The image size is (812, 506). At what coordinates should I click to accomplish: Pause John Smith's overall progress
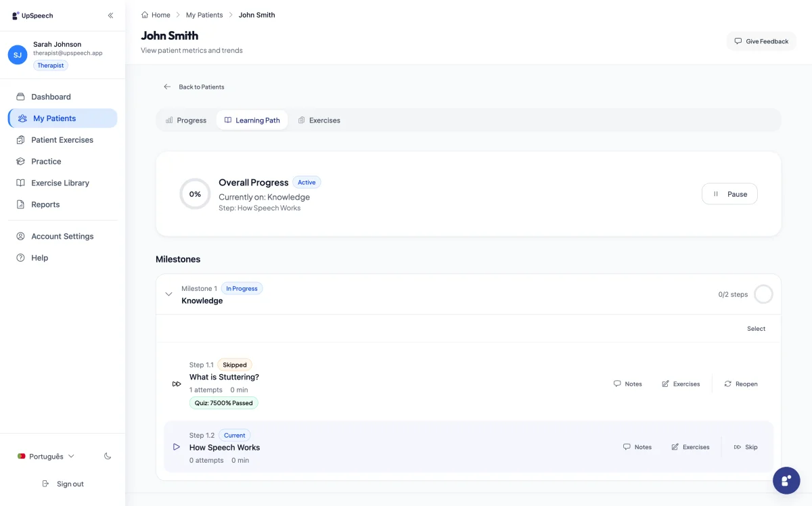coord(729,193)
